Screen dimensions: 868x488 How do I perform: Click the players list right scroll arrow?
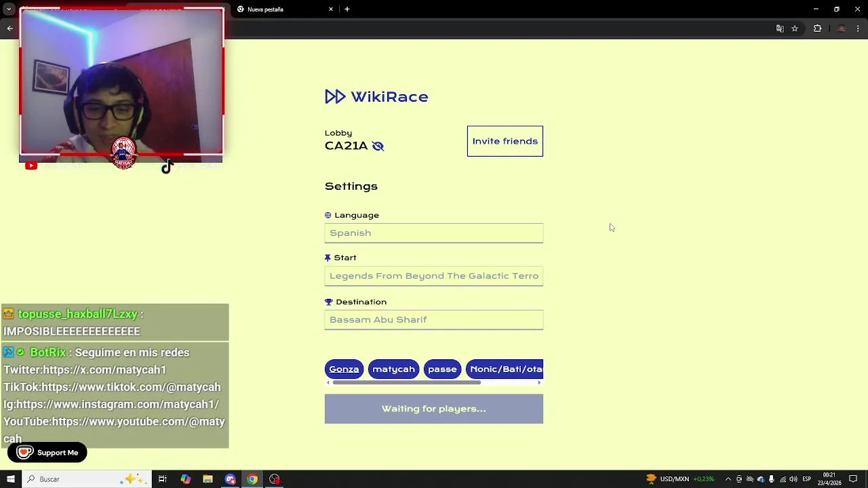[539, 383]
